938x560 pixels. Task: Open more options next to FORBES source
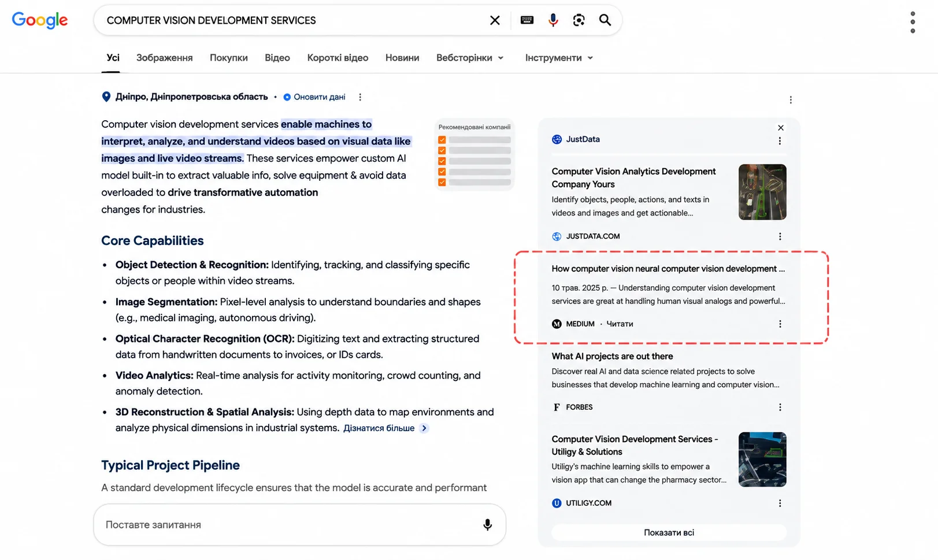click(x=780, y=407)
